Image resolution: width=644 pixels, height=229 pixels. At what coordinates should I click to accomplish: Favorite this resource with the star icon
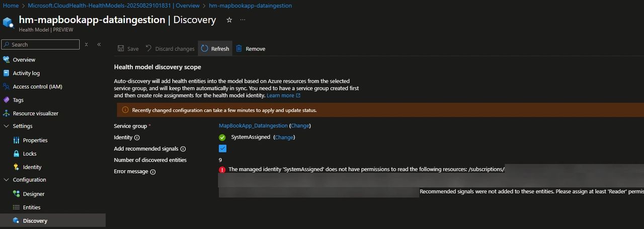click(x=229, y=20)
